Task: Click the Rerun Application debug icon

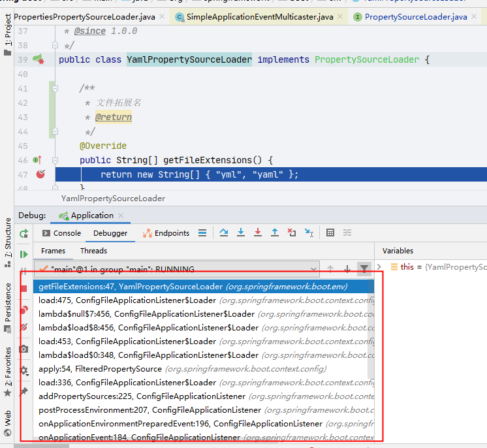Action: [x=24, y=233]
